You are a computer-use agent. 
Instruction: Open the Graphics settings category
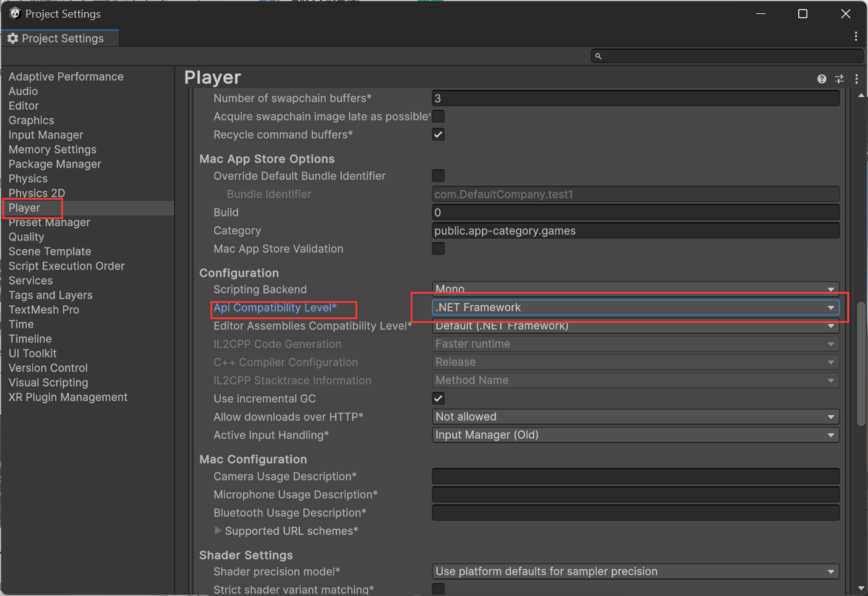(31, 120)
